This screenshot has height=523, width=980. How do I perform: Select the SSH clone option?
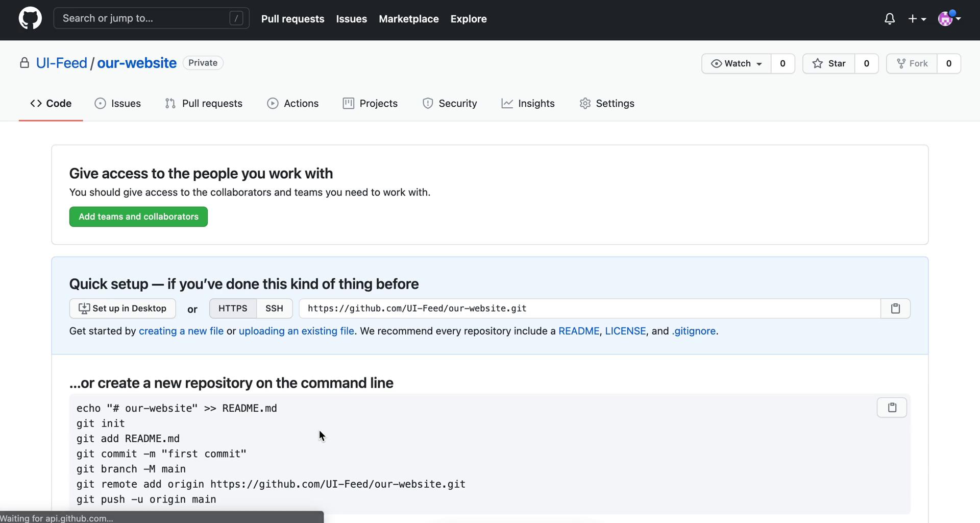click(274, 308)
